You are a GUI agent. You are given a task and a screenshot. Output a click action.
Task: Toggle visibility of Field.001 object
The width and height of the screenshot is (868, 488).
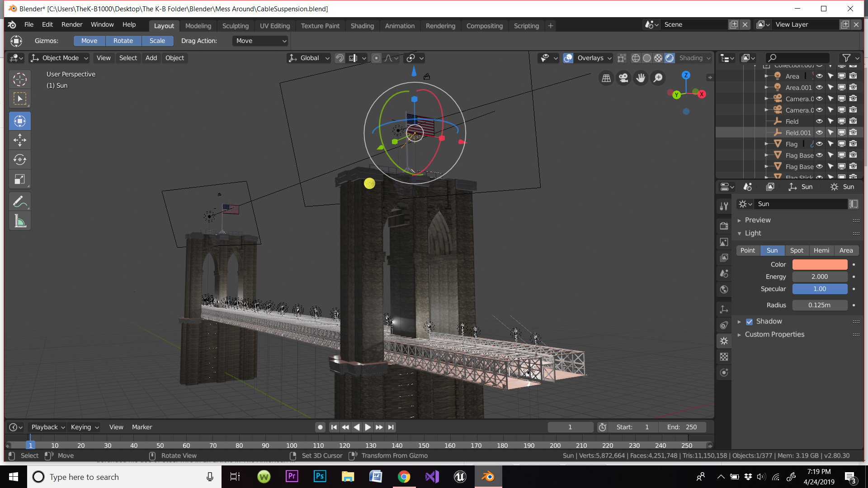[819, 133]
